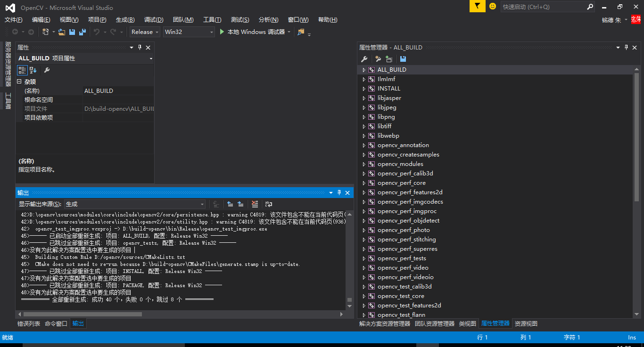This screenshot has width=644, height=347.
Task: Expand the ALL_BUILD tree node
Action: pos(364,70)
